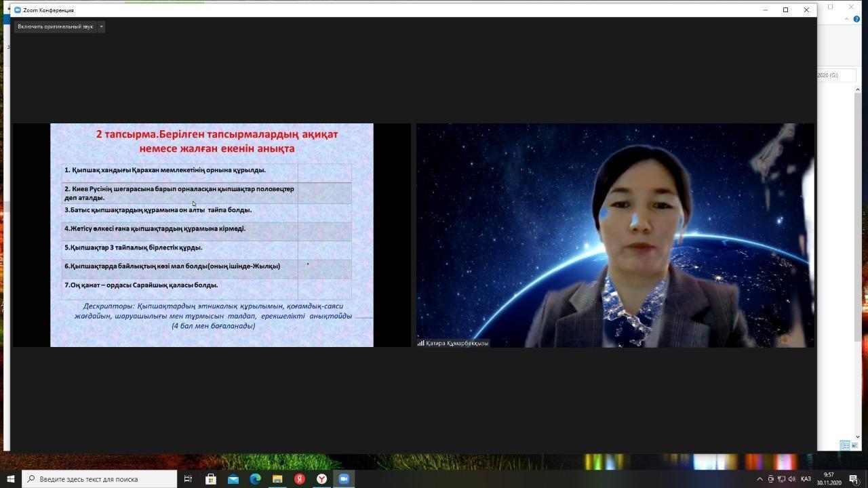Click the clock showing 9:57
Screen dimensions: 868x488
pyautogui.click(x=829, y=479)
